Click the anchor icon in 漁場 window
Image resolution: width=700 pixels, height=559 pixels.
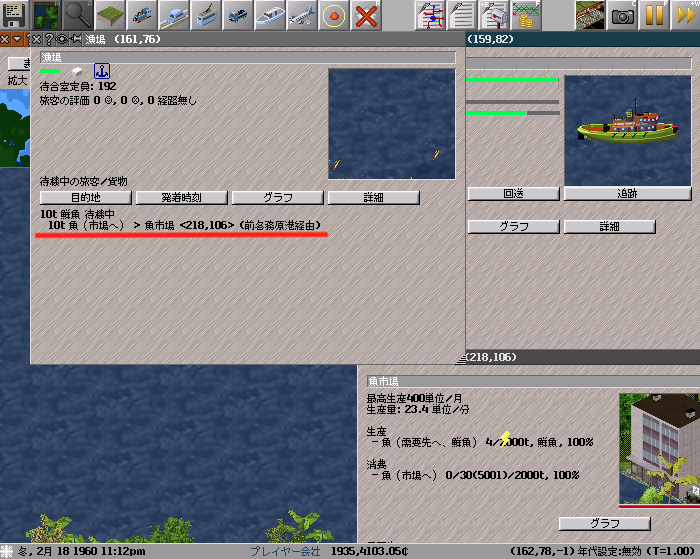pyautogui.click(x=102, y=71)
